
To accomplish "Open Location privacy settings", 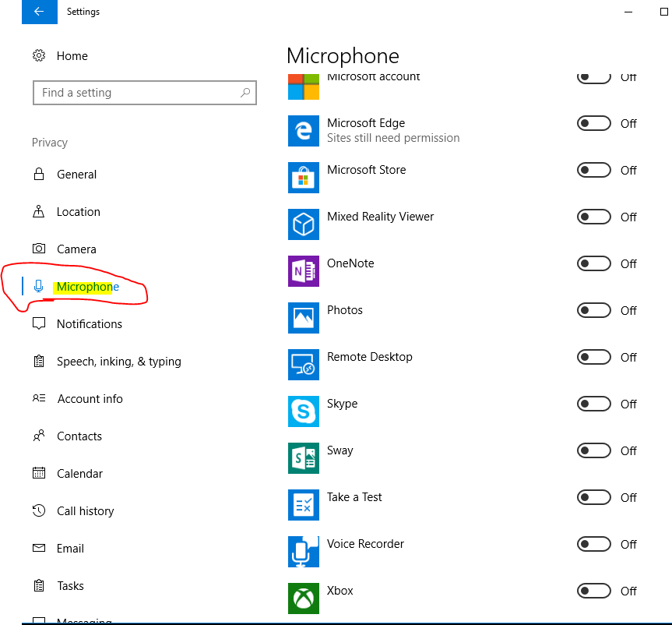I will [79, 212].
